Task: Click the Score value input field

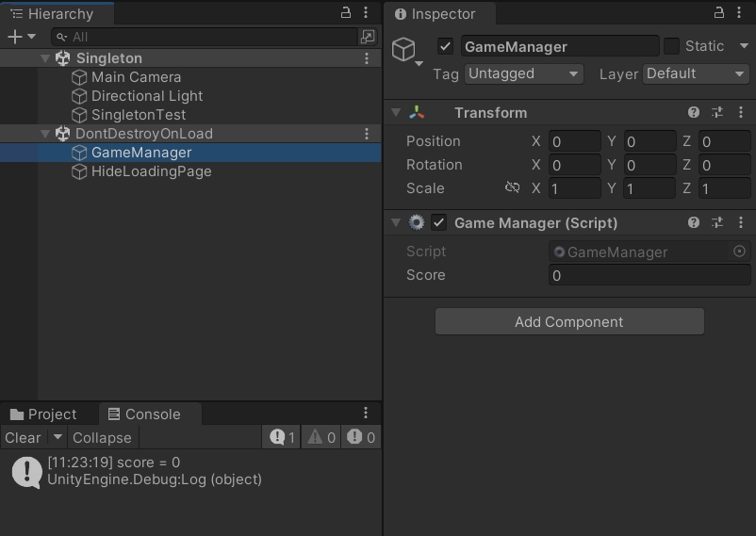Action: pyautogui.click(x=649, y=275)
